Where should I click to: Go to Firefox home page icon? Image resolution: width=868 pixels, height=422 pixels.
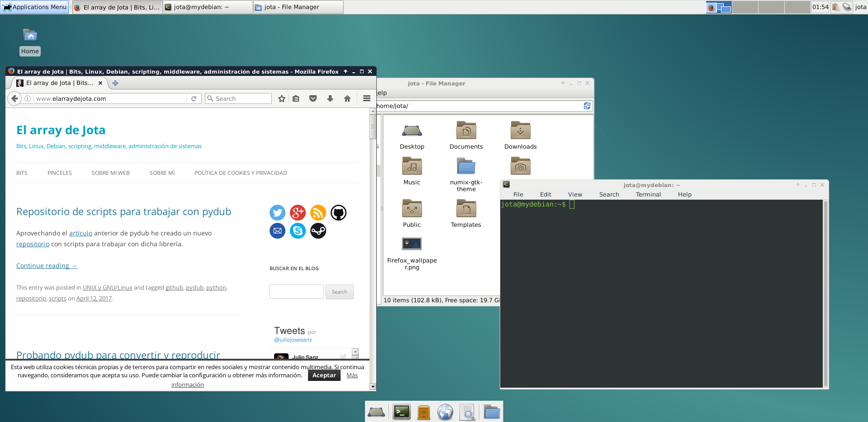pyautogui.click(x=347, y=98)
